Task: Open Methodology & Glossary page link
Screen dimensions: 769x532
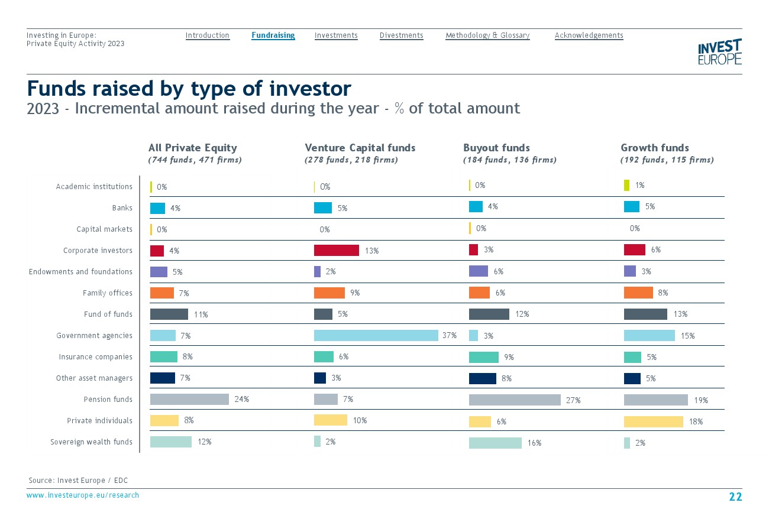Action: pos(487,35)
